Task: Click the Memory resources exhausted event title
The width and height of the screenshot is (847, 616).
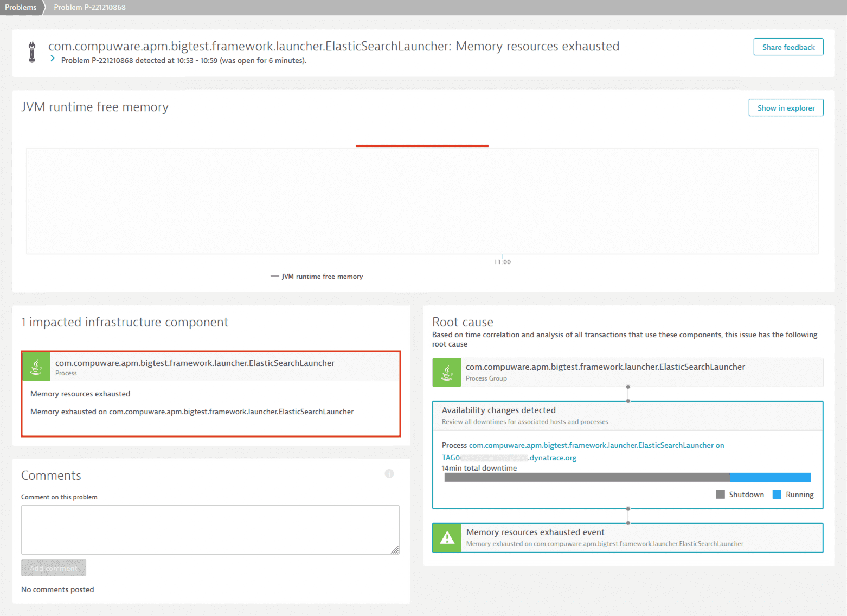Action: (535, 532)
